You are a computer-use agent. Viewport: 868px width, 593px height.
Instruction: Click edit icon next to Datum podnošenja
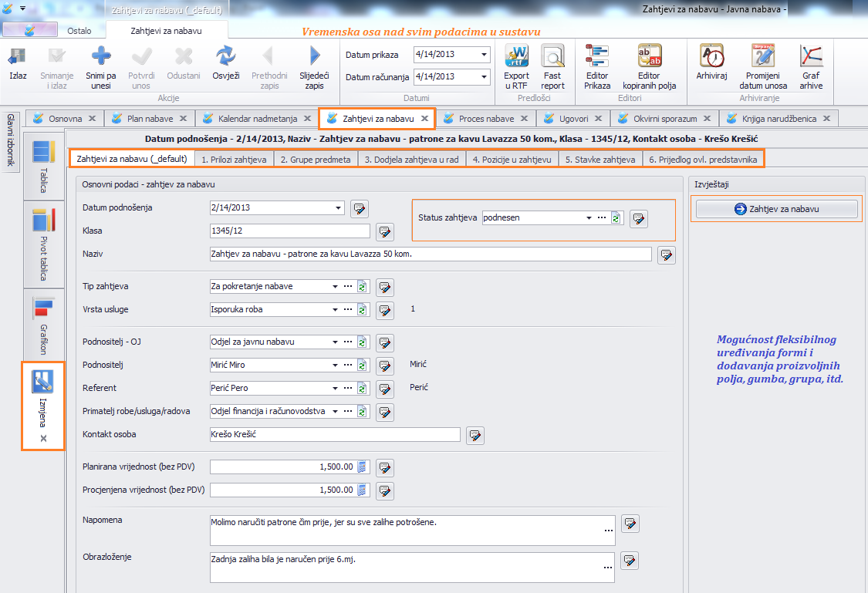coord(360,208)
